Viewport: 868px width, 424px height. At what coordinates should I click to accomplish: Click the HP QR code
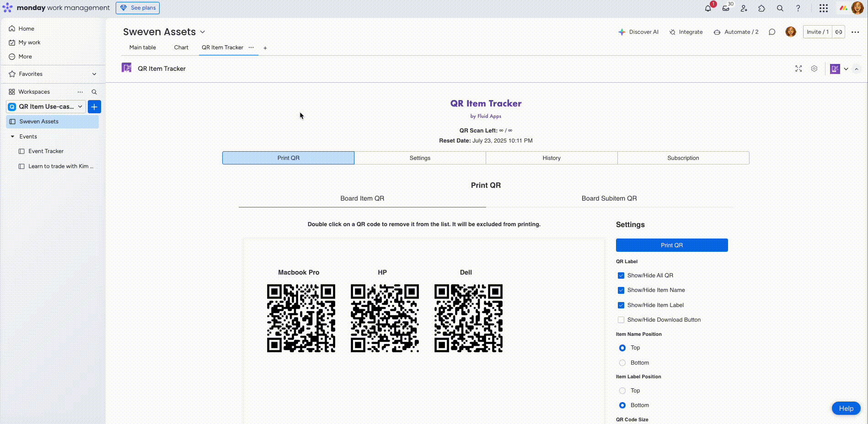tap(385, 318)
